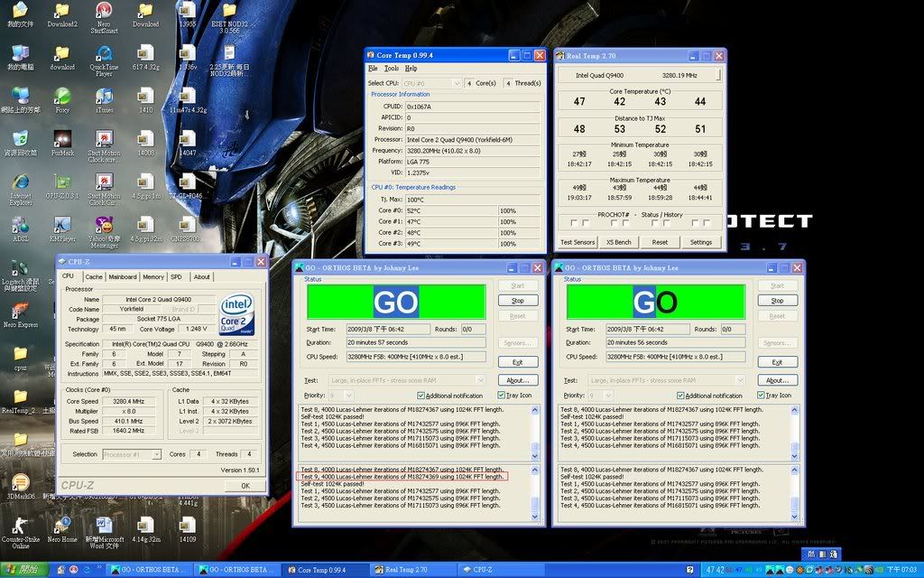Click Stop in left ORTHOS window

[x=518, y=301]
